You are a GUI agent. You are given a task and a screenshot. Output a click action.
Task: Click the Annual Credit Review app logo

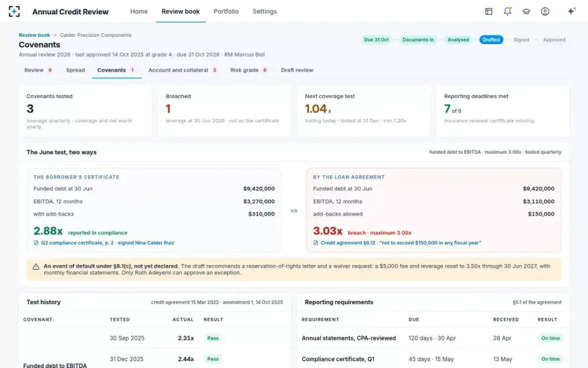[15, 11]
